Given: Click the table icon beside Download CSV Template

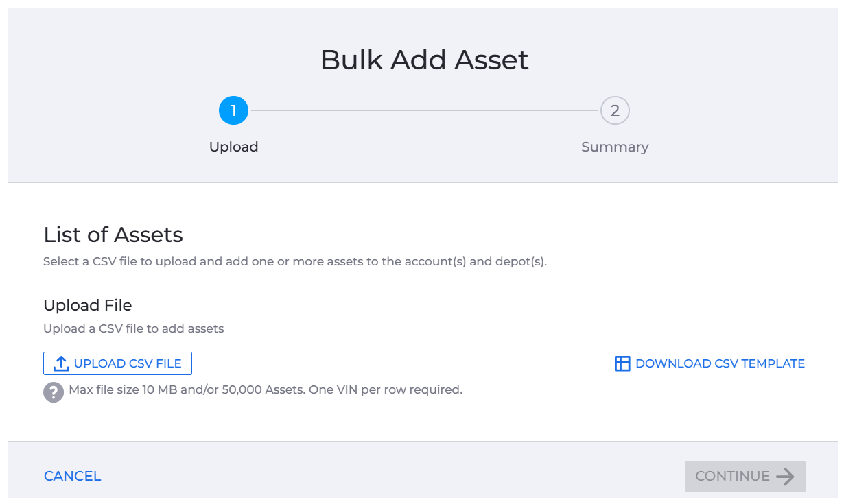Looking at the screenshot, I should [622, 363].
